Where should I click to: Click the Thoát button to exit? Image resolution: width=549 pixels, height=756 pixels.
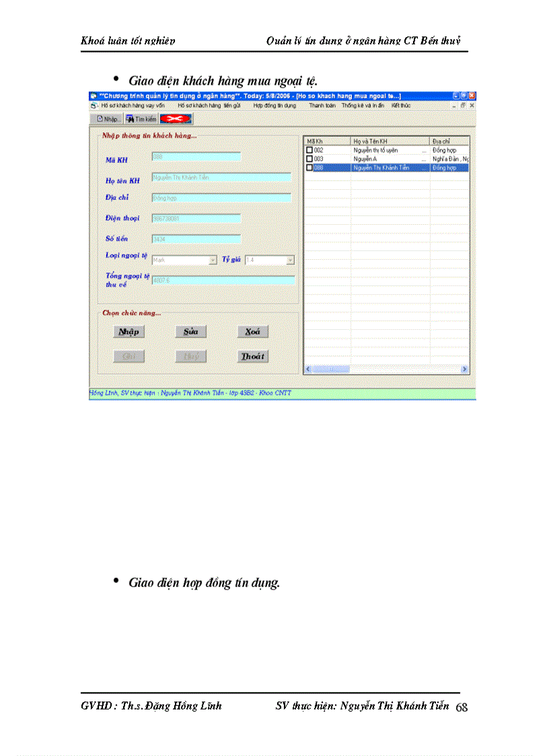click(252, 356)
